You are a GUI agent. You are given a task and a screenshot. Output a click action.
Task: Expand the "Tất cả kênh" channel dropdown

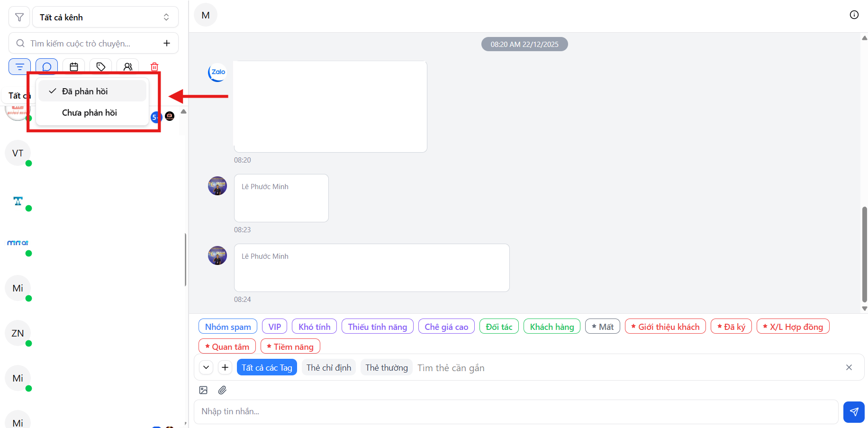pyautogui.click(x=105, y=18)
